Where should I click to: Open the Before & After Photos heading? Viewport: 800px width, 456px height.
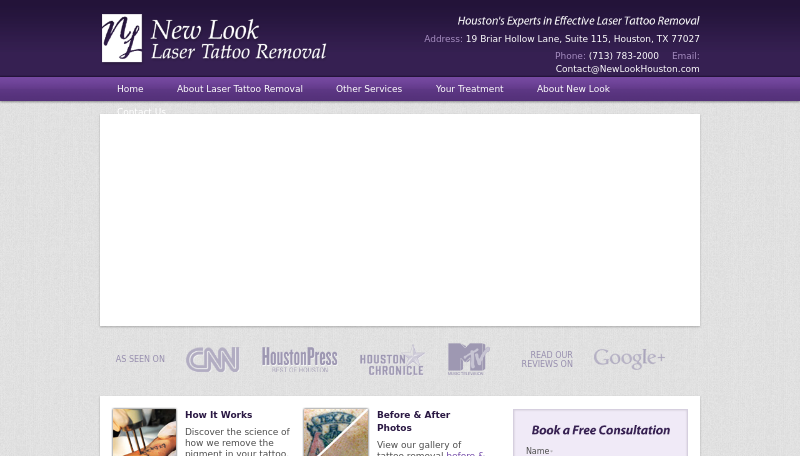[414, 421]
